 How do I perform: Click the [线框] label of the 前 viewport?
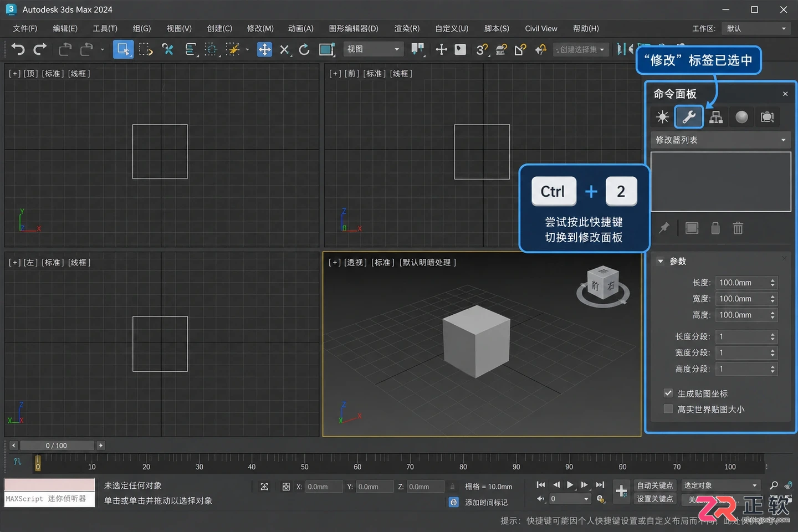click(x=401, y=74)
